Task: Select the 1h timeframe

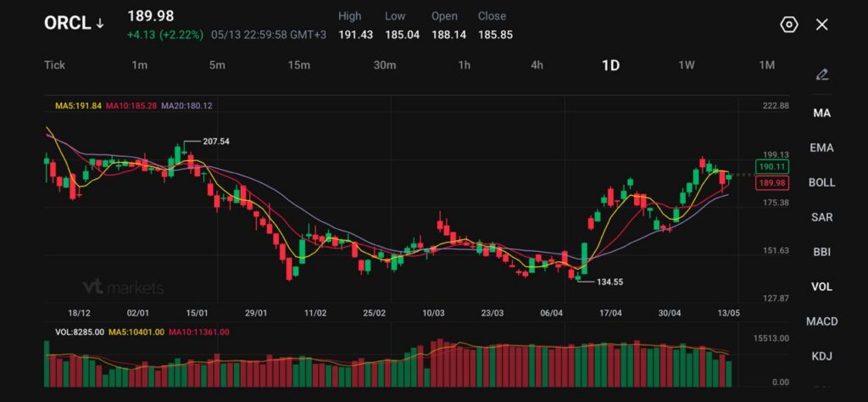Action: pyautogui.click(x=464, y=64)
